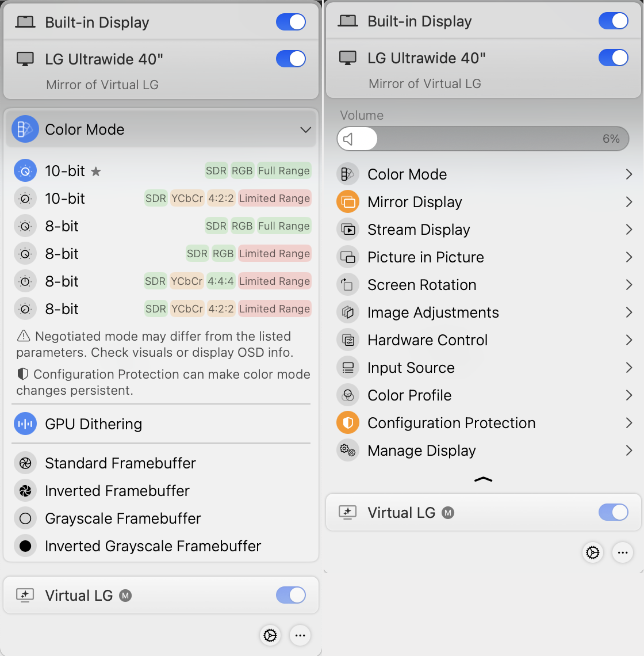The image size is (644, 656).
Task: Click the Picture in Picture icon
Action: 348,257
